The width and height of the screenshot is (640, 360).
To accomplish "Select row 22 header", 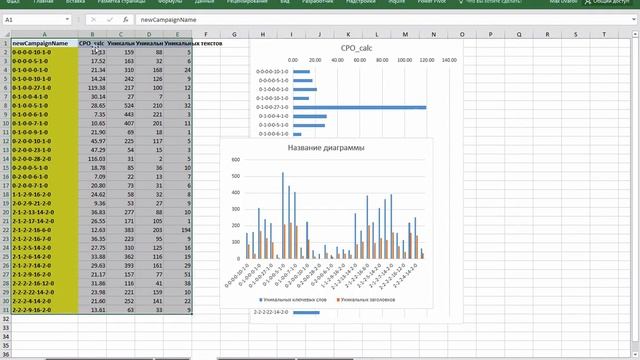I will tap(6, 230).
